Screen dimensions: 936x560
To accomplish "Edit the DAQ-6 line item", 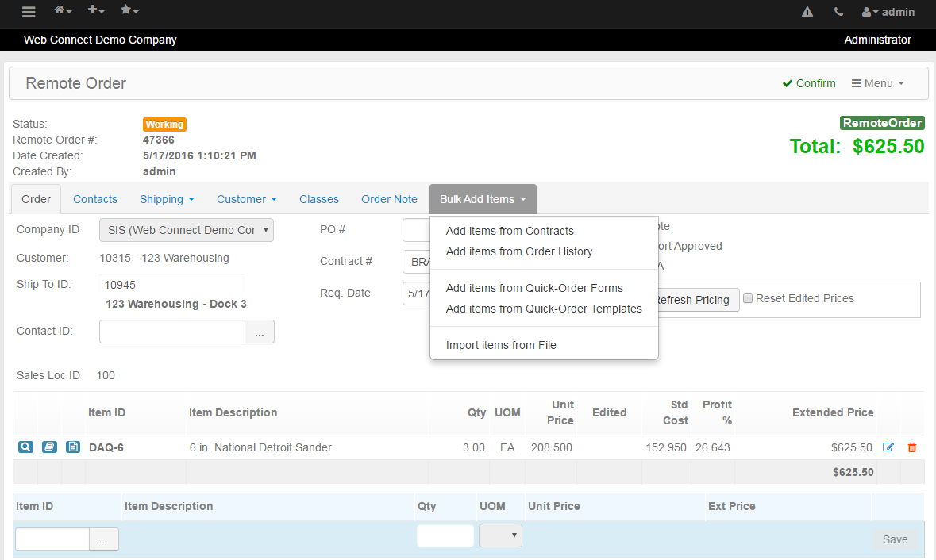I will [888, 447].
